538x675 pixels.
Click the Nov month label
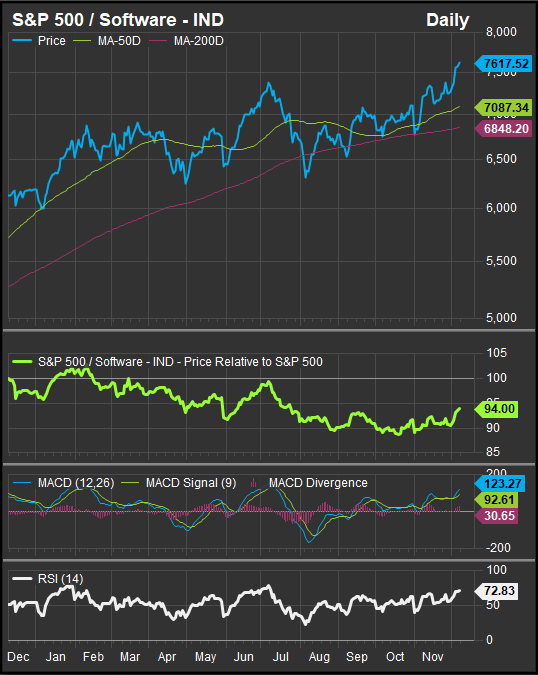(x=433, y=657)
